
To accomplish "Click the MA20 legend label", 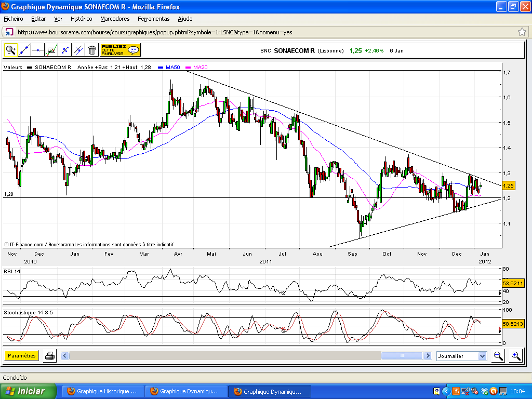I will [x=200, y=67].
